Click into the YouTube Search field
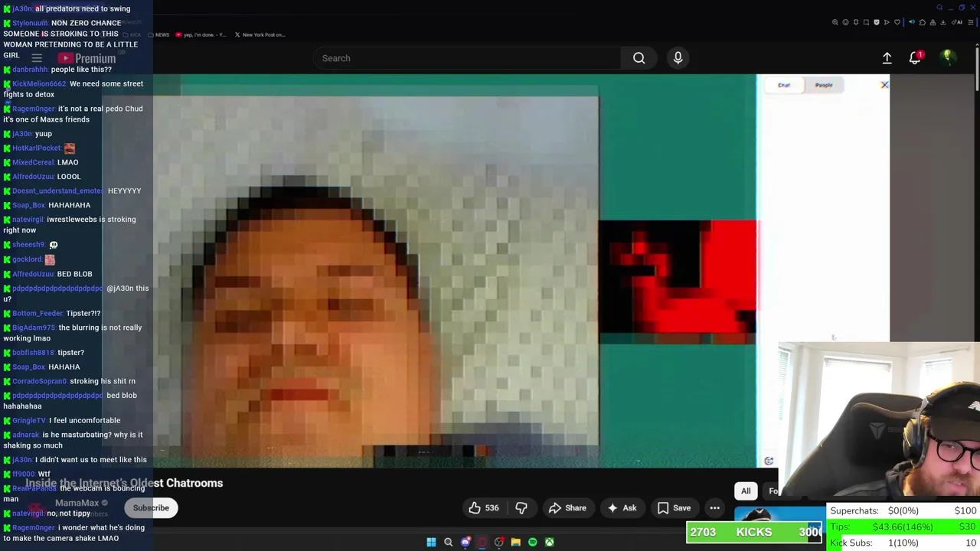The width and height of the screenshot is (980, 551). pos(467,58)
